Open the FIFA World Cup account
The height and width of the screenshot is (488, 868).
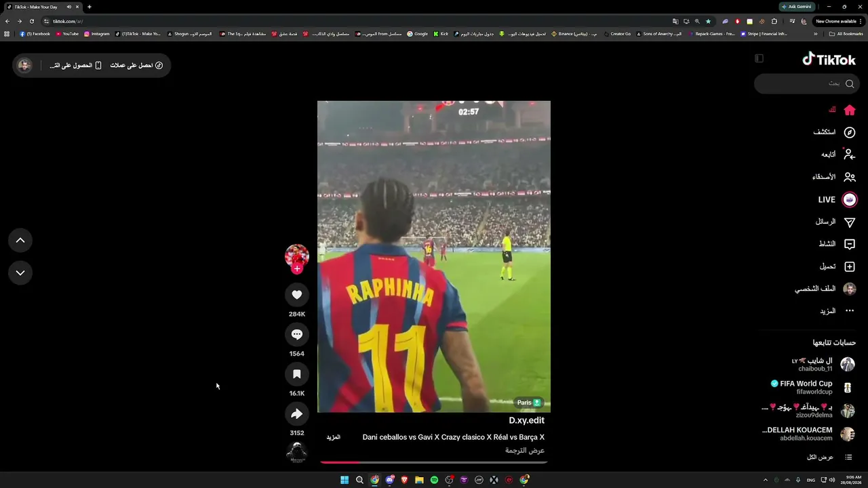pyautogui.click(x=812, y=387)
